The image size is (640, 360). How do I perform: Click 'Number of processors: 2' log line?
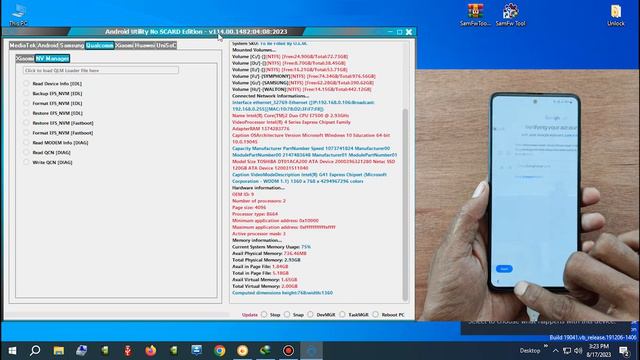(259, 201)
